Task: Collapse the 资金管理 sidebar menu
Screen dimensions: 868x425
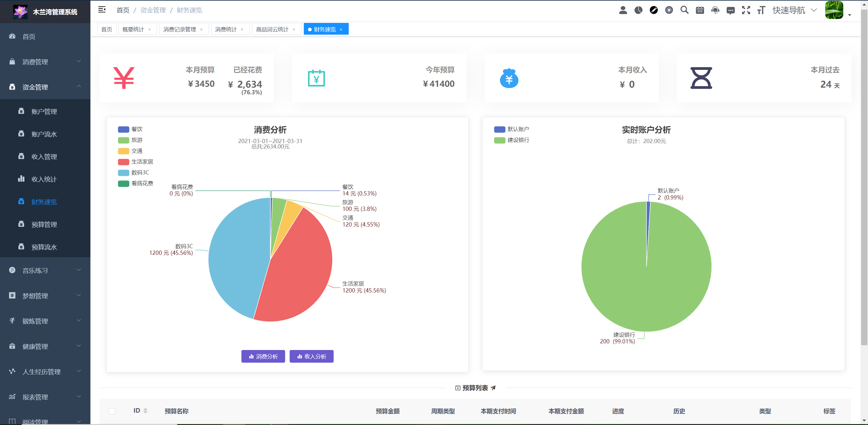Action: tap(45, 87)
